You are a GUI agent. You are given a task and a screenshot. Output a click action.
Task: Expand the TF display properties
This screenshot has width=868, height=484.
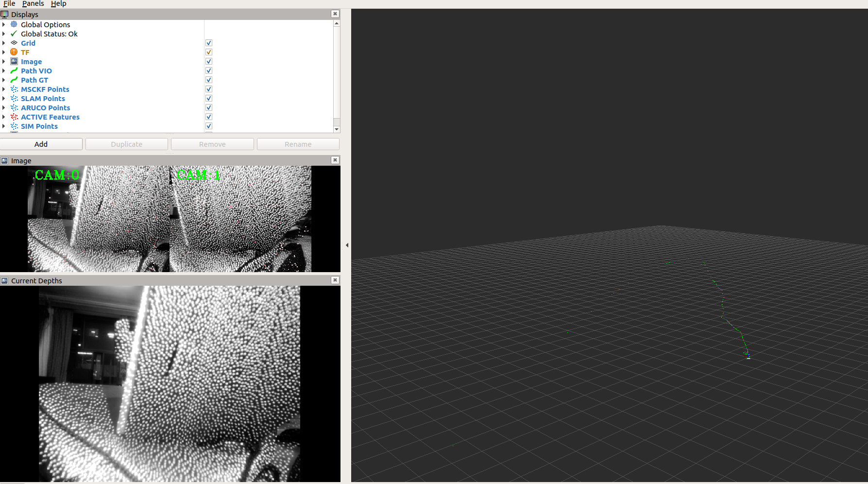[x=4, y=52]
